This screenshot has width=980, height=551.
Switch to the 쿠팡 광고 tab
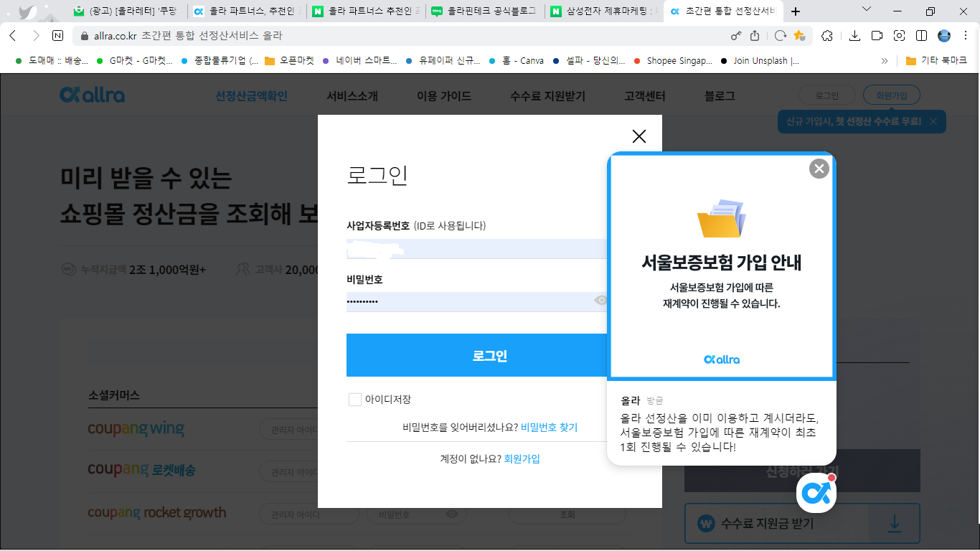127,11
